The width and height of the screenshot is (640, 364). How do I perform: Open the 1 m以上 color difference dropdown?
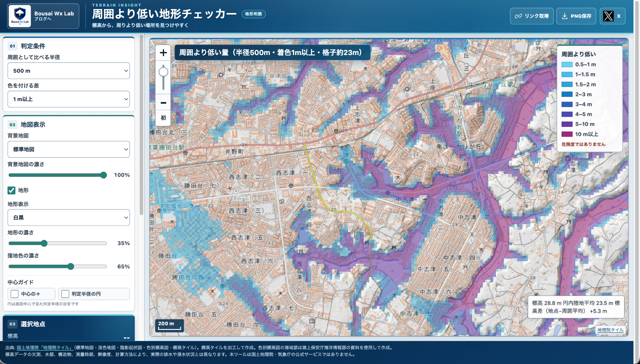tap(69, 99)
